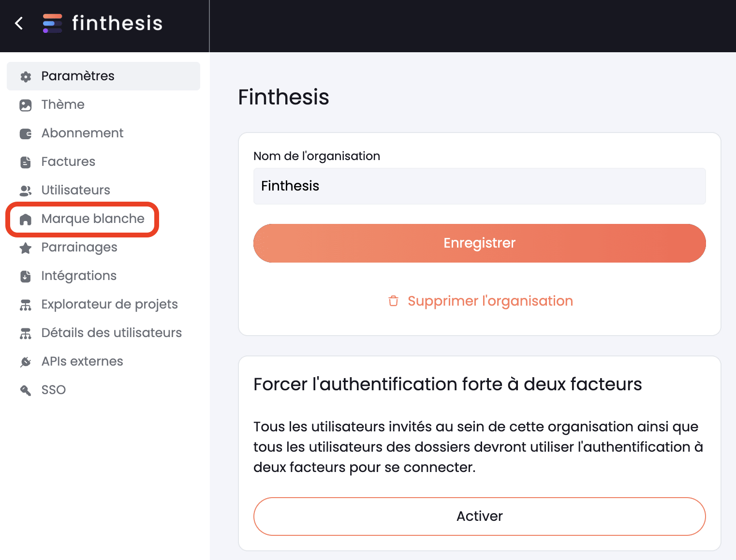Click the Parrainages star icon

point(26,248)
